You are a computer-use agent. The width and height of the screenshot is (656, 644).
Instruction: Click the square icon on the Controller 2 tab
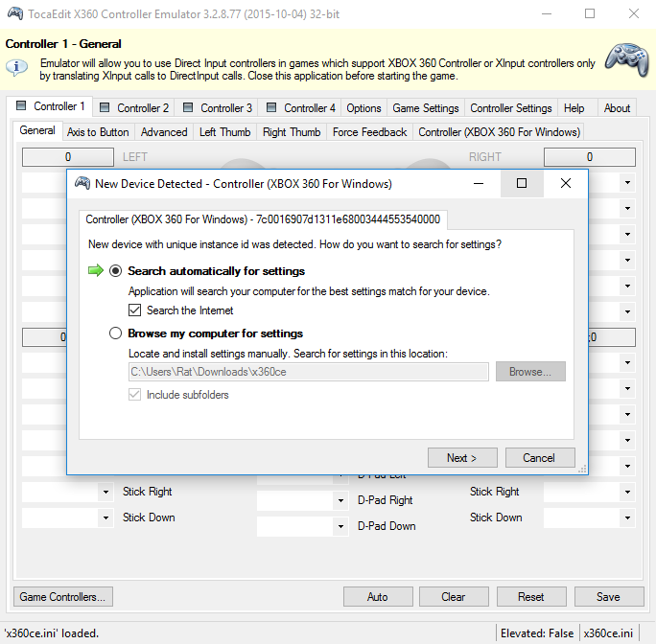104,108
